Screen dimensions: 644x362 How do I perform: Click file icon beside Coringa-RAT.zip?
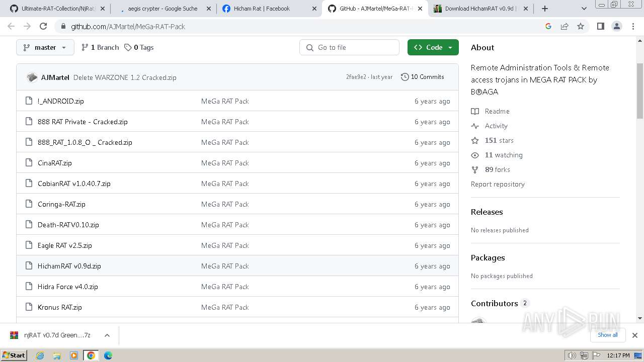29,204
